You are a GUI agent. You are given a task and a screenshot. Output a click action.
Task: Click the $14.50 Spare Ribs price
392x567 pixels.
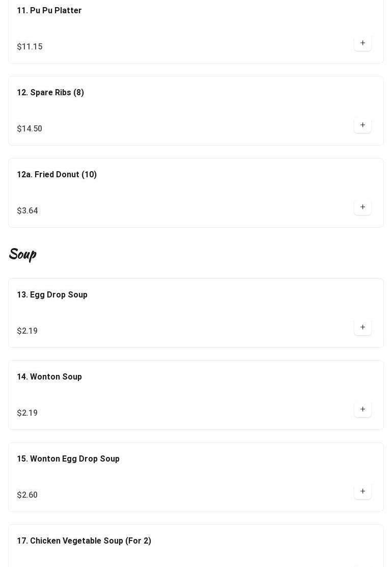point(30,129)
